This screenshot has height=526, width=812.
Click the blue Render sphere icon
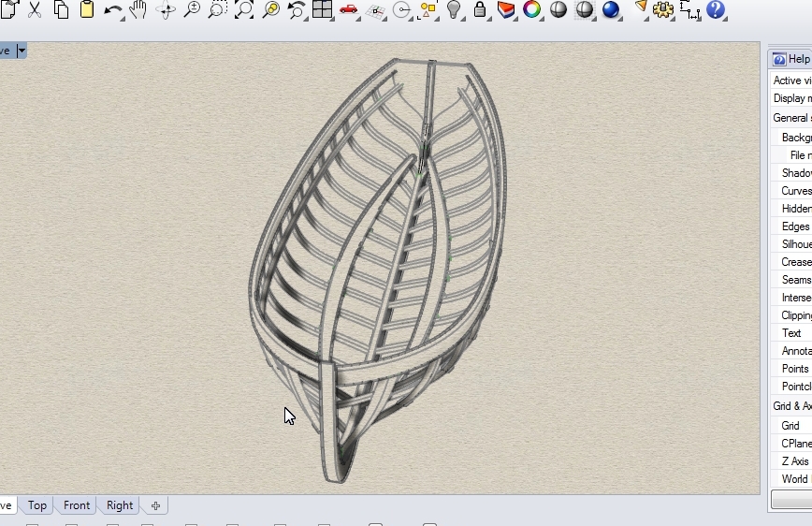tap(611, 10)
